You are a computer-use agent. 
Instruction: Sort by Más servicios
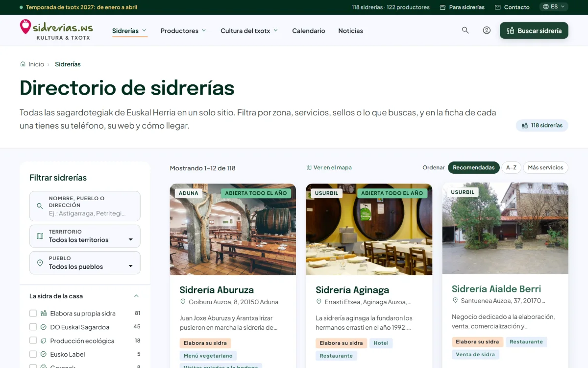coord(546,167)
